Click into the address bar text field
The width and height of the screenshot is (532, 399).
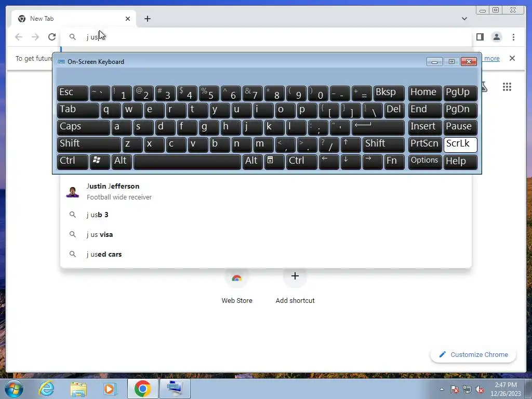click(266, 37)
